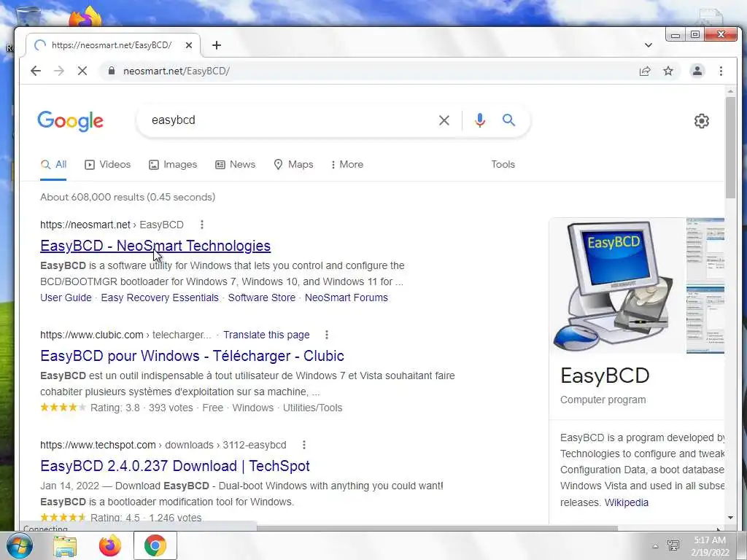
Task: Click the address bar URL neosmart.net/EasyBCD/
Action: [177, 71]
